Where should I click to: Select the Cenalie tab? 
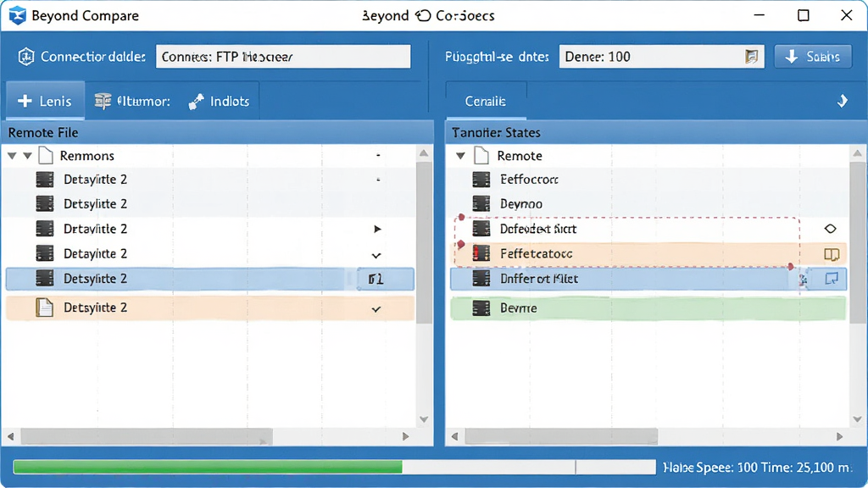[486, 102]
